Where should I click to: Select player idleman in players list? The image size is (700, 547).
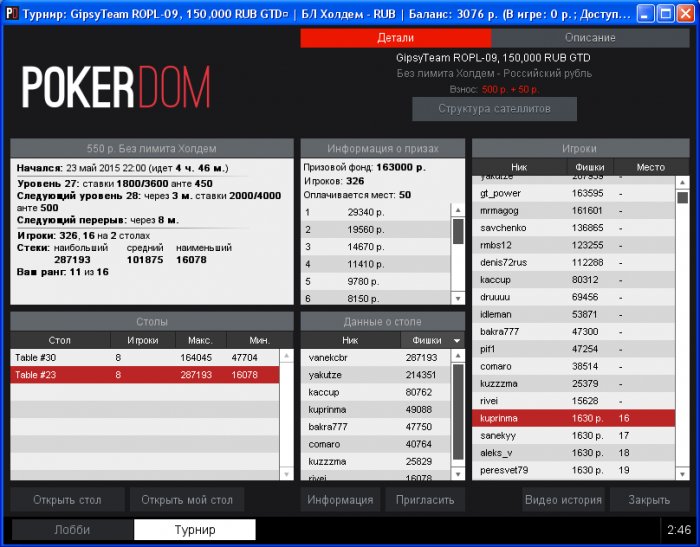click(x=574, y=315)
